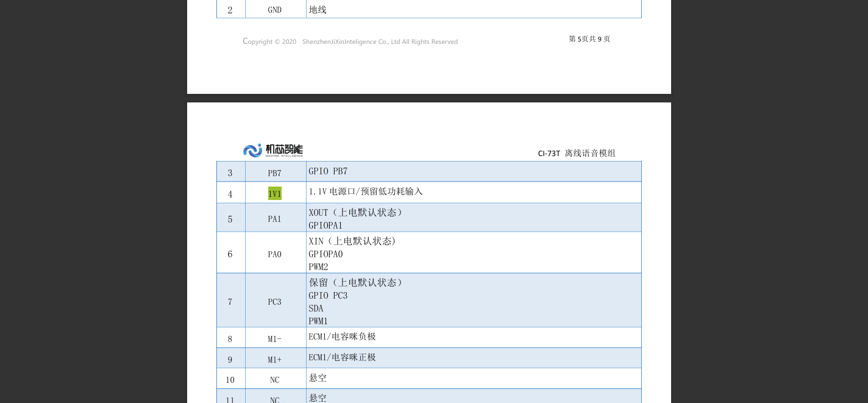
Task: Select the PA1 pin name cell
Action: (x=275, y=219)
